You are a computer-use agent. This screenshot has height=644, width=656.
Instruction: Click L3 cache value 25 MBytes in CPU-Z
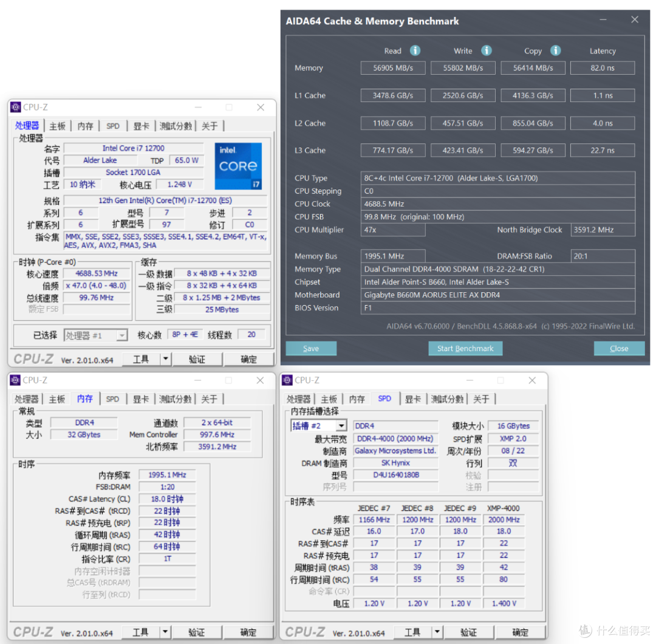[222, 310]
